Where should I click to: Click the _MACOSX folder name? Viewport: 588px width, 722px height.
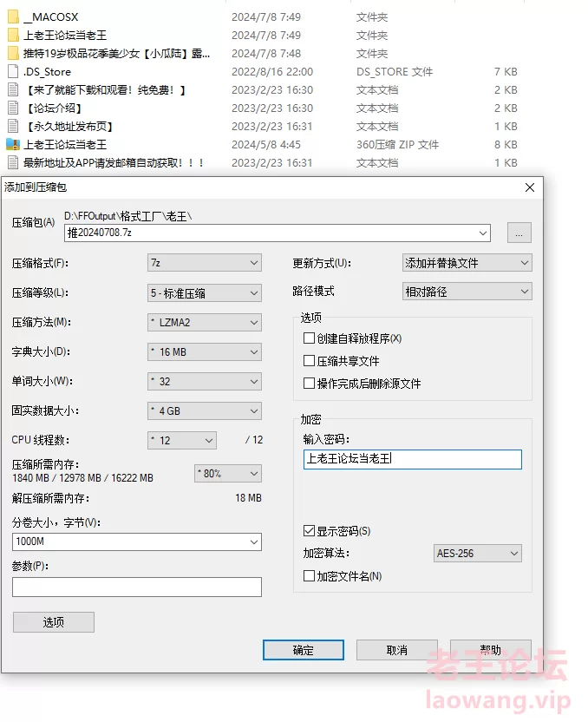51,17
